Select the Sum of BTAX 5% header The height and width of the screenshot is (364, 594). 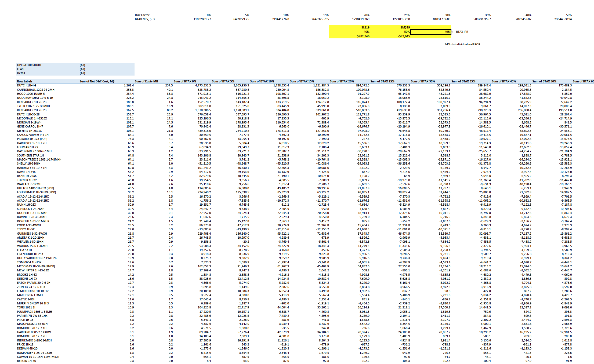[x=223, y=81]
